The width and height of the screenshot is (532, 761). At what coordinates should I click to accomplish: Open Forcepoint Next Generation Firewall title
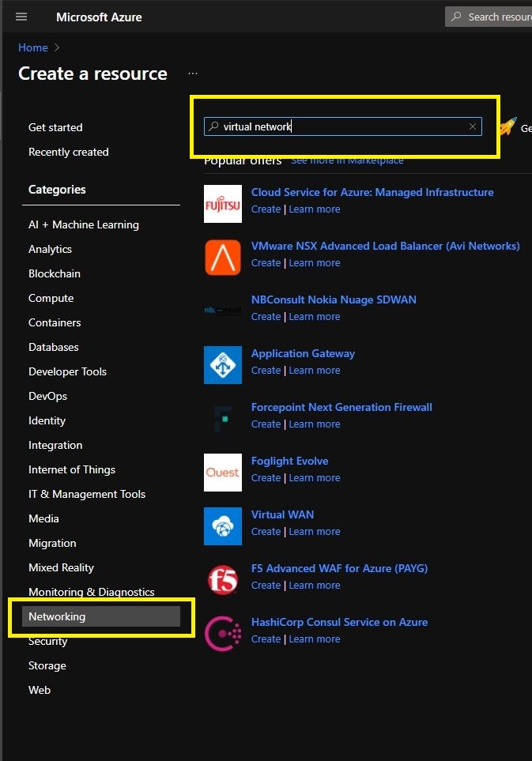pyautogui.click(x=341, y=407)
